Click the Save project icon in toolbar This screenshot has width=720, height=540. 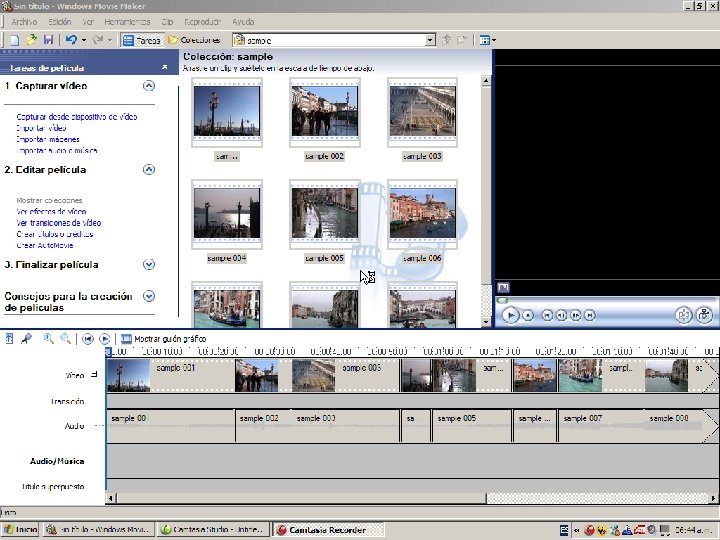(48, 40)
